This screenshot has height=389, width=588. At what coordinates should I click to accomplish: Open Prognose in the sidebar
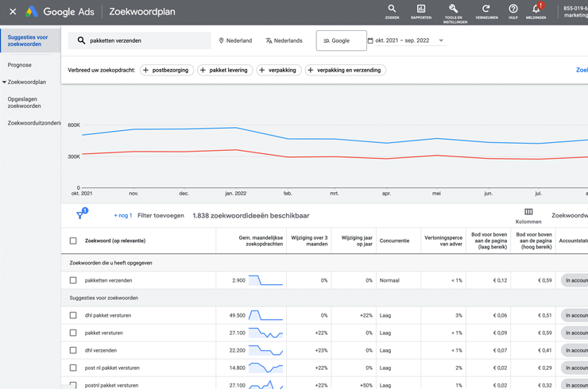click(x=20, y=65)
